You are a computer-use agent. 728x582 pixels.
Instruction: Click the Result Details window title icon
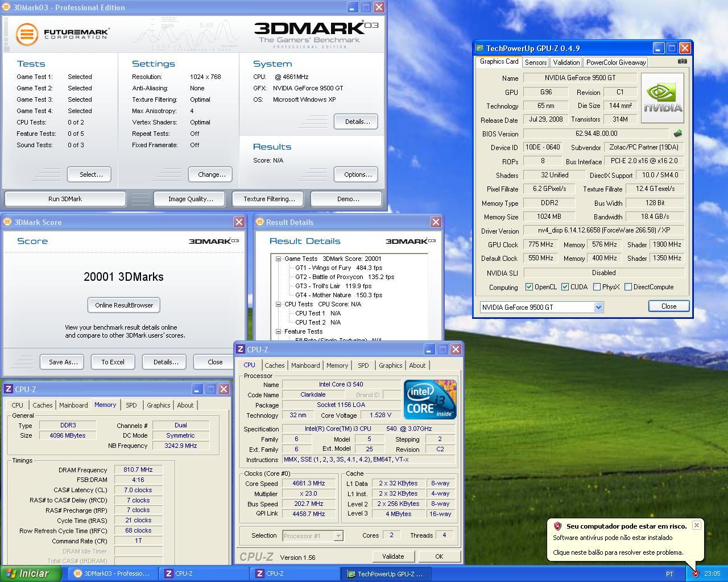[260, 222]
